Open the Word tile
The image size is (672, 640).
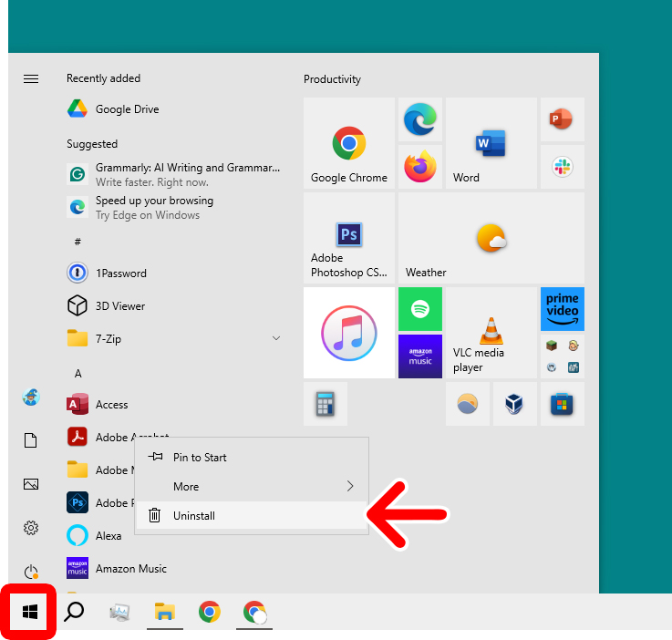[x=491, y=143]
